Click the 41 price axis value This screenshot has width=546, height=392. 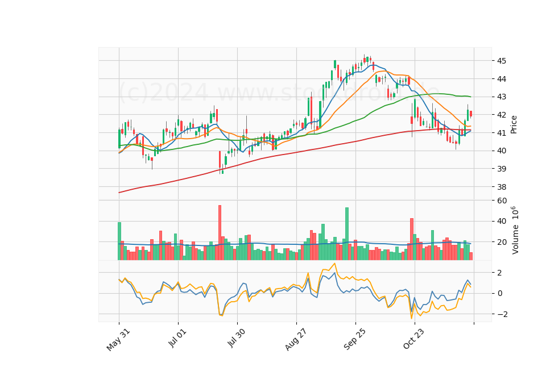(502, 133)
